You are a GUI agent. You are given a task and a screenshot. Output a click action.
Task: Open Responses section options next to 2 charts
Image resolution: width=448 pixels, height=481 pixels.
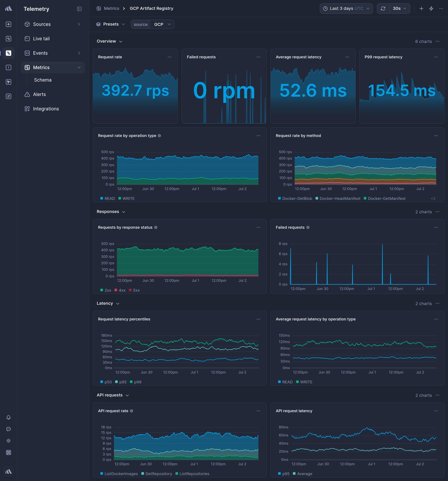[x=437, y=212]
